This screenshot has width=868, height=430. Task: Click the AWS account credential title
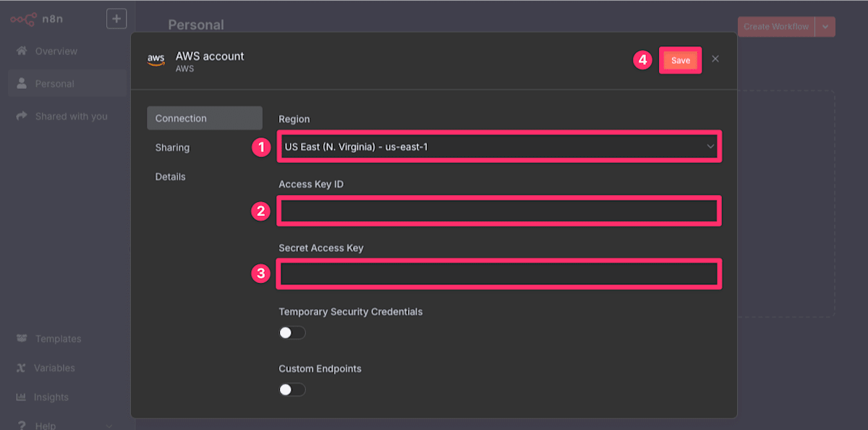tap(210, 56)
